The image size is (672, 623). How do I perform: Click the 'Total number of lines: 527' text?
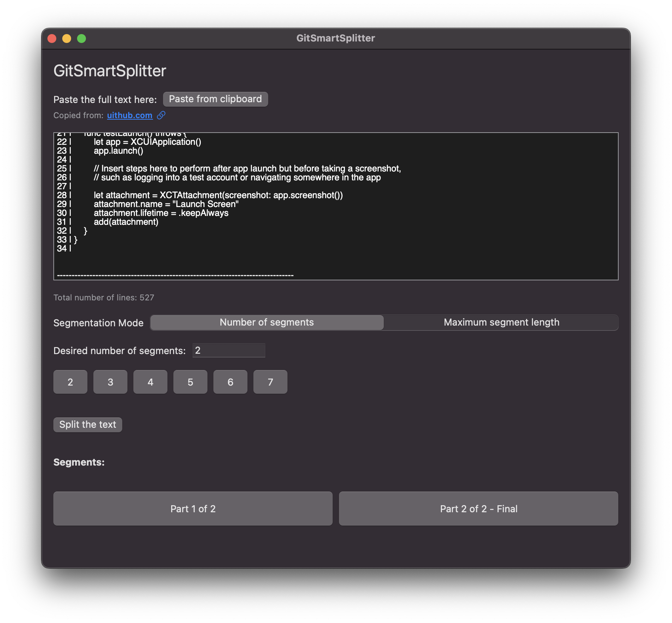[x=104, y=297]
